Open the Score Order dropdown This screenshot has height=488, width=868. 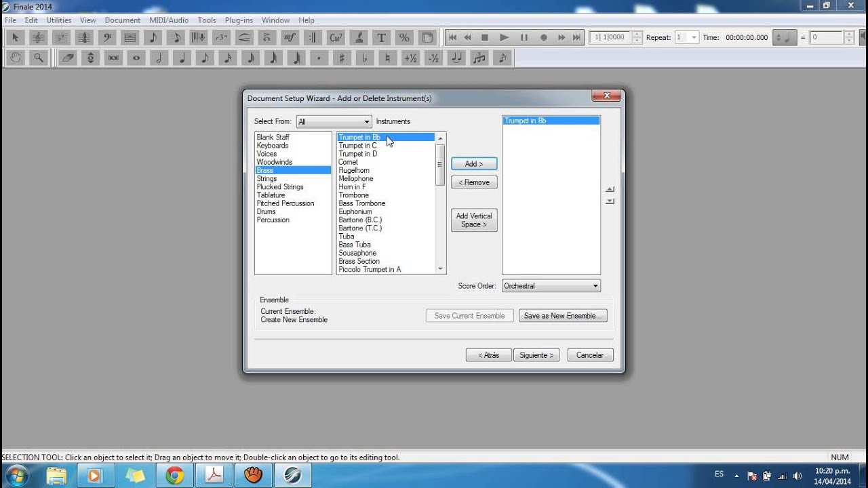tap(551, 286)
